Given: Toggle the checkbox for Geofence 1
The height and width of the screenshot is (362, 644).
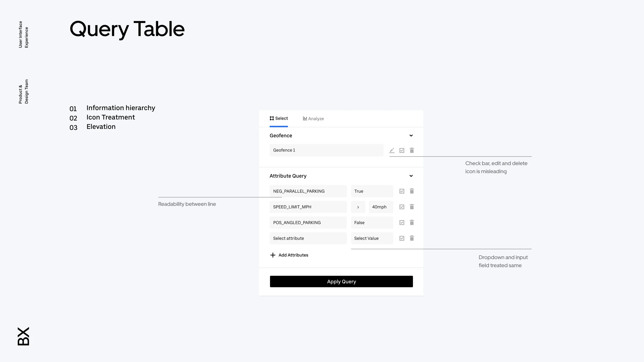Looking at the screenshot, I should pos(402,150).
